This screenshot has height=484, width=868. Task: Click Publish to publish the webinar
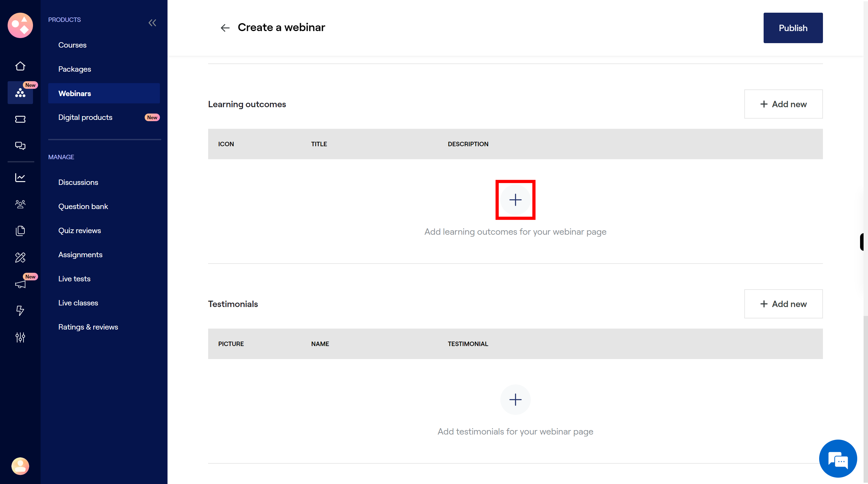[x=793, y=27]
